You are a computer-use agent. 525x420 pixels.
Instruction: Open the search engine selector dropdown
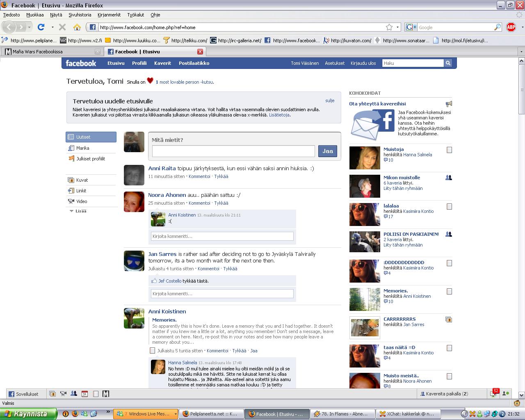tap(411, 27)
